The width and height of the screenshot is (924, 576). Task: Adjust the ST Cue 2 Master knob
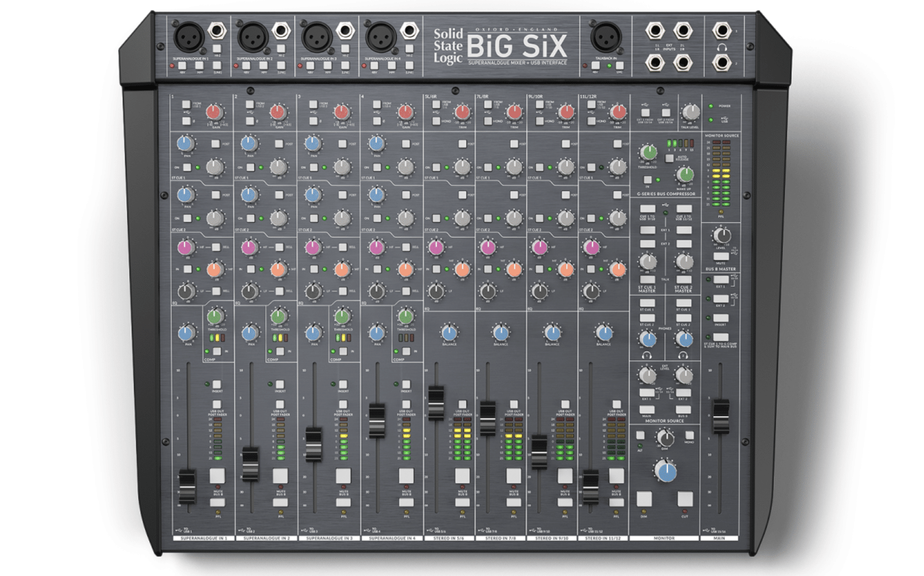pos(684,262)
